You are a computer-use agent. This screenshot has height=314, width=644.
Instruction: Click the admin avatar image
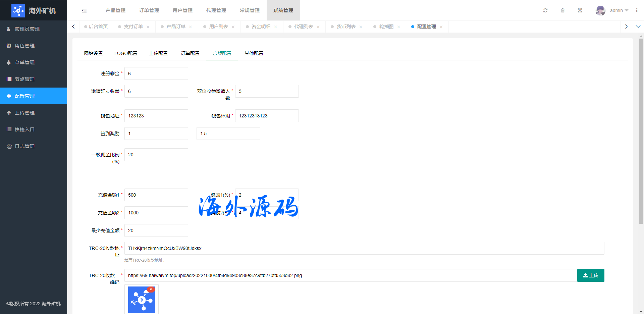pos(600,10)
